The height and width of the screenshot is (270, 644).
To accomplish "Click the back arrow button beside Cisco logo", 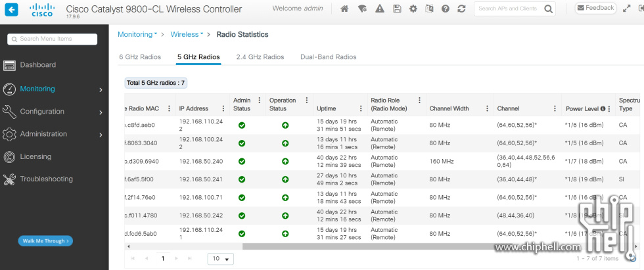I will pos(11,9).
